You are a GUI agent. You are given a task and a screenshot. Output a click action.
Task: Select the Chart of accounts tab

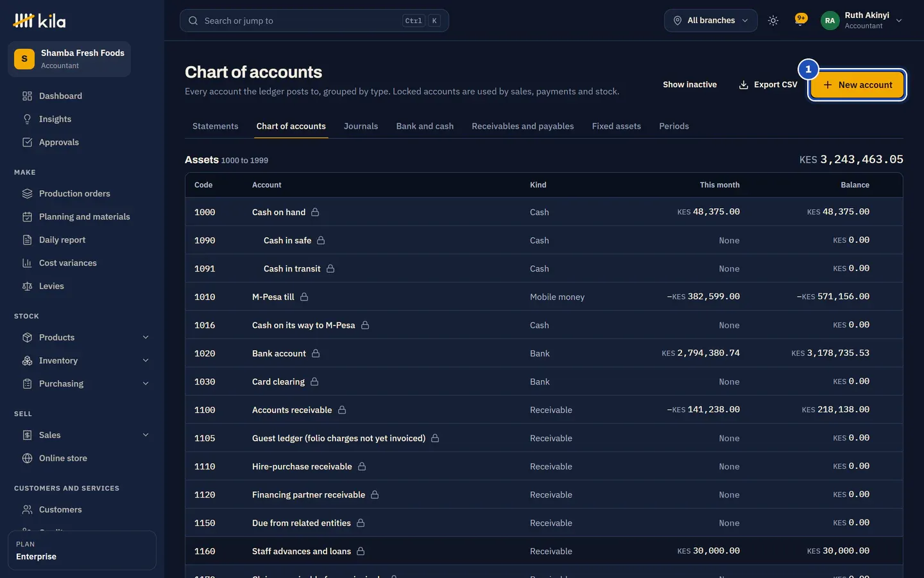click(x=291, y=127)
